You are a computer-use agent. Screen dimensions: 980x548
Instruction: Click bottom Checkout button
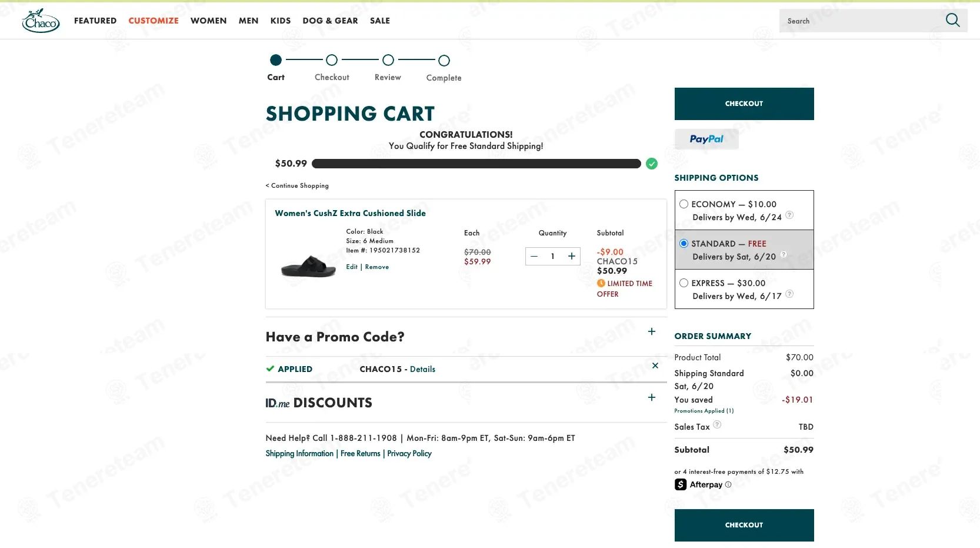pos(744,525)
